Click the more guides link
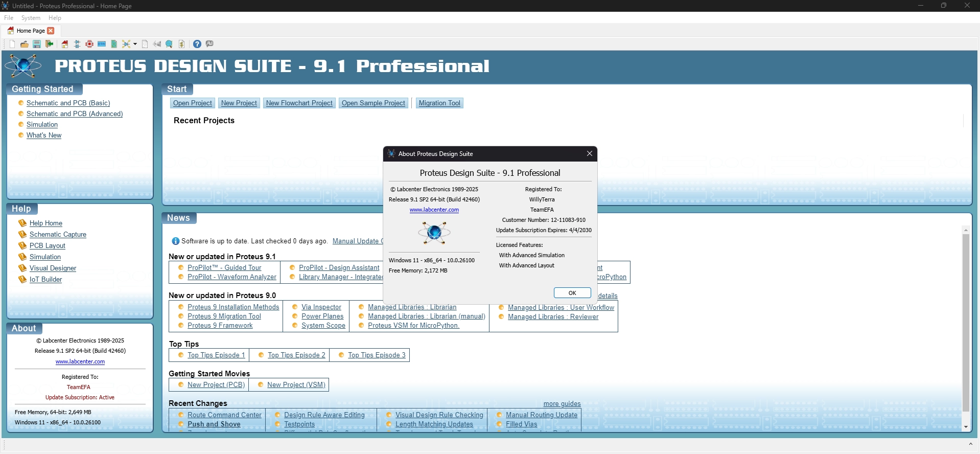Screen dimensions: 980x454 562,404
